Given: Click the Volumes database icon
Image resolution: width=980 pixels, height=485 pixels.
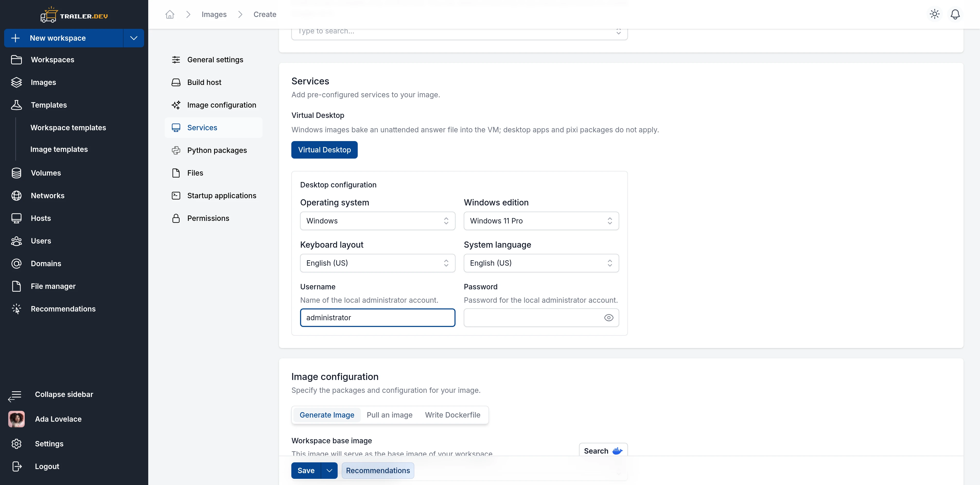Looking at the screenshot, I should [16, 173].
